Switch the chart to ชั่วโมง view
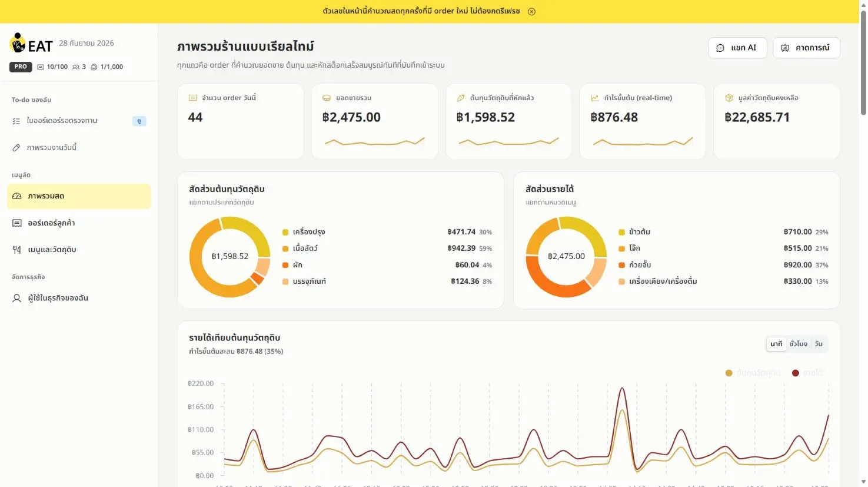The image size is (868, 487). (x=799, y=344)
